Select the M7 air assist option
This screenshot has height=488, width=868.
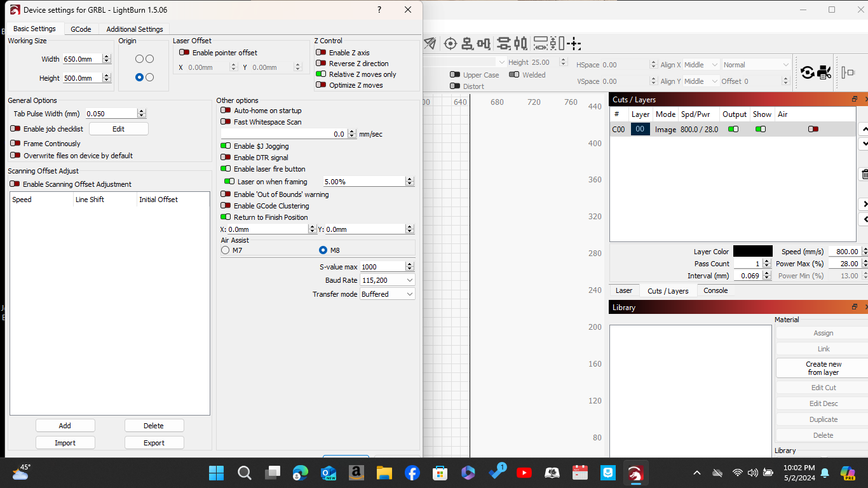click(x=225, y=250)
